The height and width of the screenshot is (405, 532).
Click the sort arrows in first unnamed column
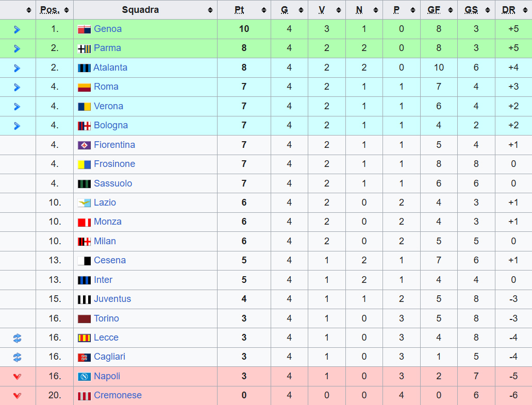coord(29,10)
